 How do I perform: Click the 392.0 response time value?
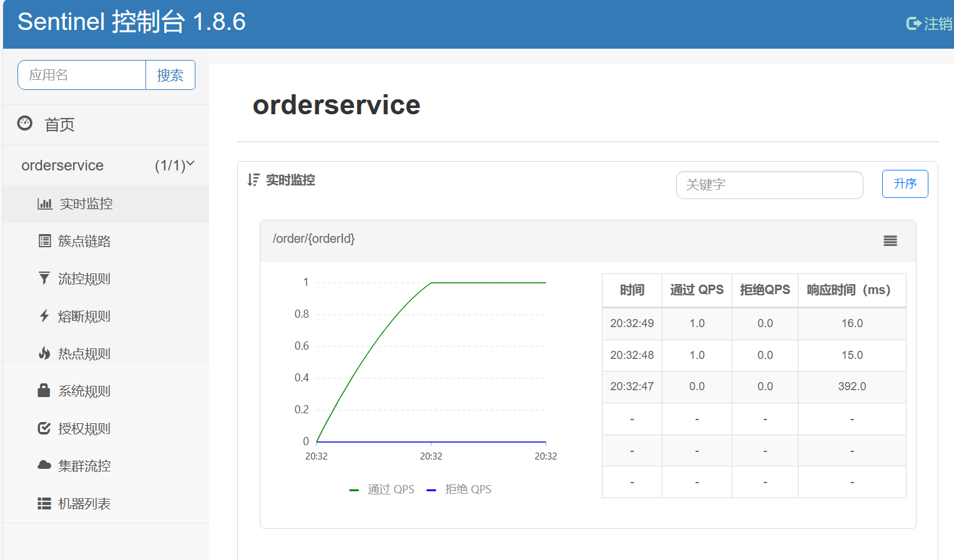852,386
